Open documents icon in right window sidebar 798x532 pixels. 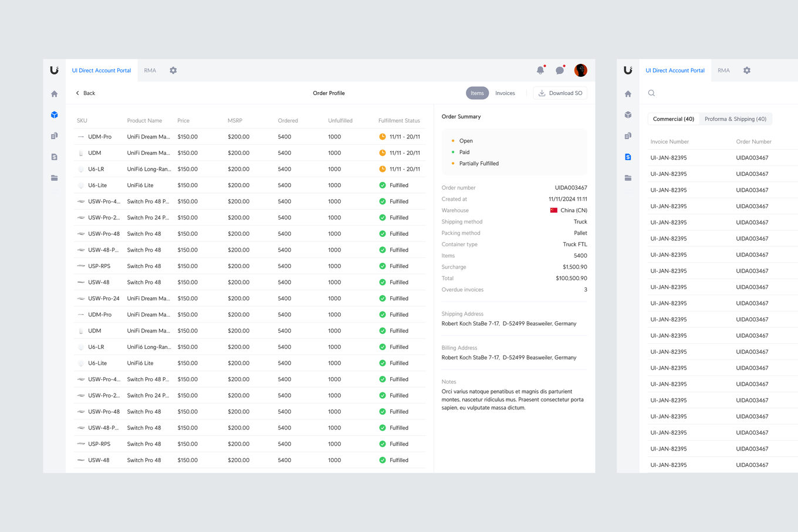628,136
